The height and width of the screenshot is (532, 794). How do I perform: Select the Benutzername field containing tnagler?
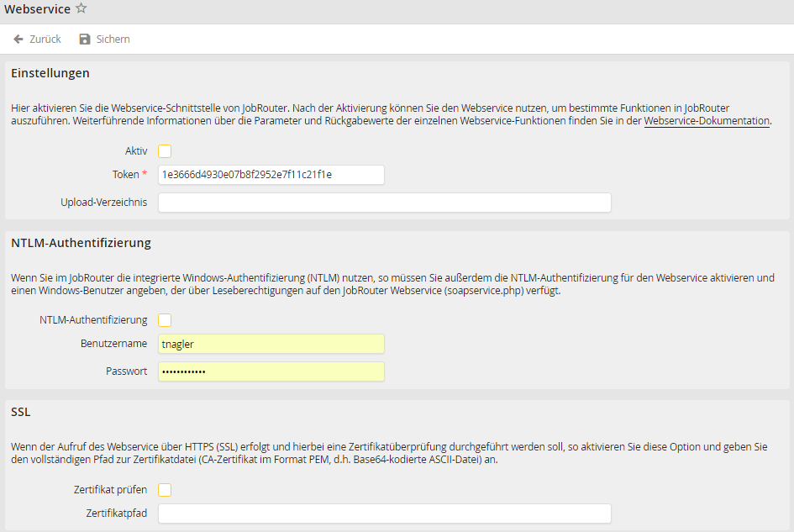[x=271, y=344]
